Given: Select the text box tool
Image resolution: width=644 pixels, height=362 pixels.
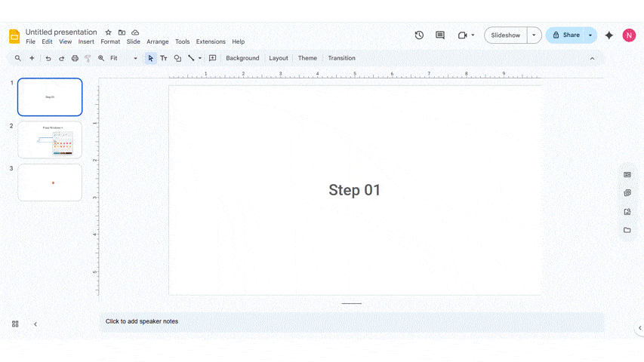Looking at the screenshot, I should click(x=164, y=58).
